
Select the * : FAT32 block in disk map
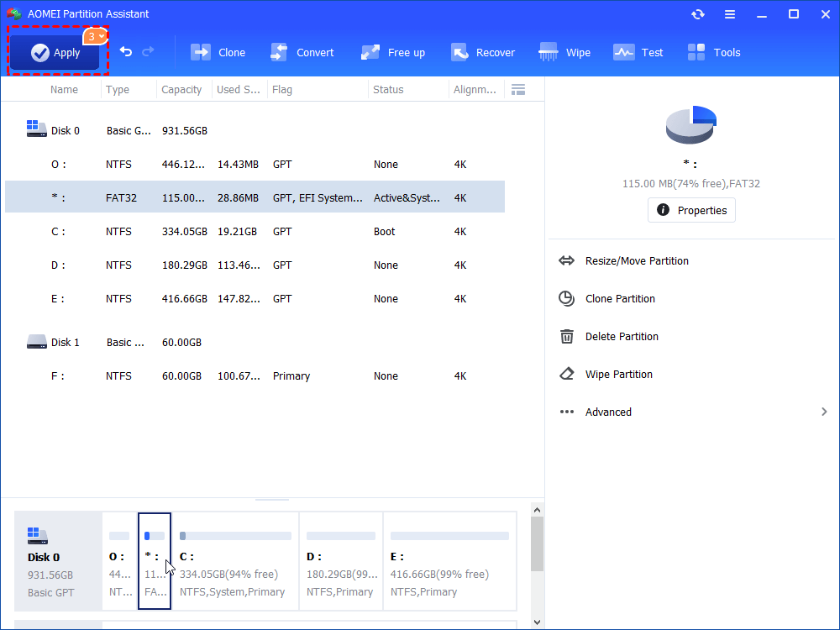(x=155, y=561)
